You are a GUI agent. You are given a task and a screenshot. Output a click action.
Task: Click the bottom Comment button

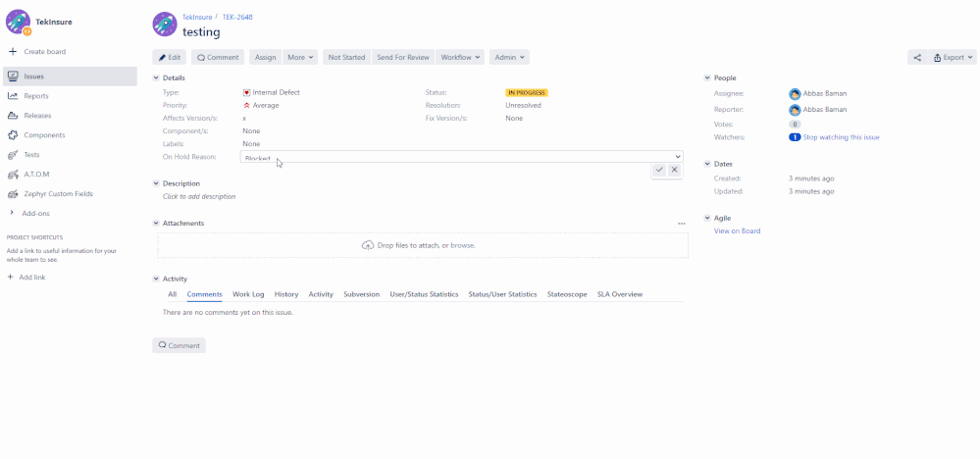point(179,345)
